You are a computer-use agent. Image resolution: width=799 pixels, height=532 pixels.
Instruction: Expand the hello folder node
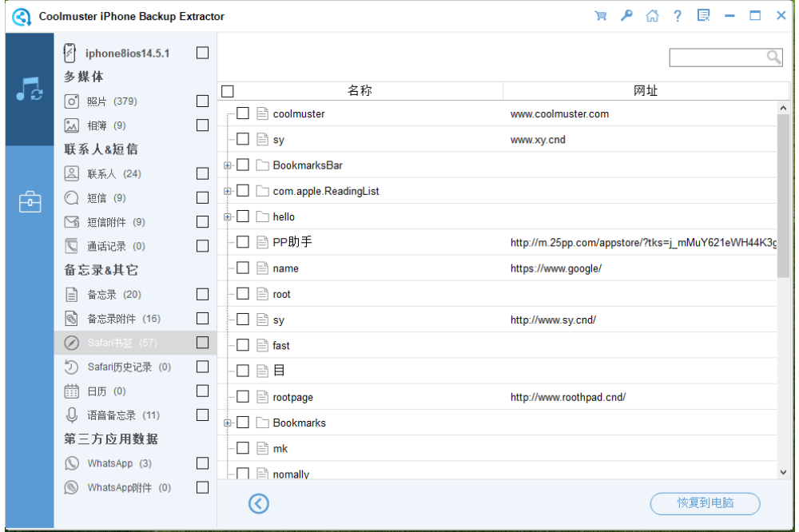pos(228,216)
